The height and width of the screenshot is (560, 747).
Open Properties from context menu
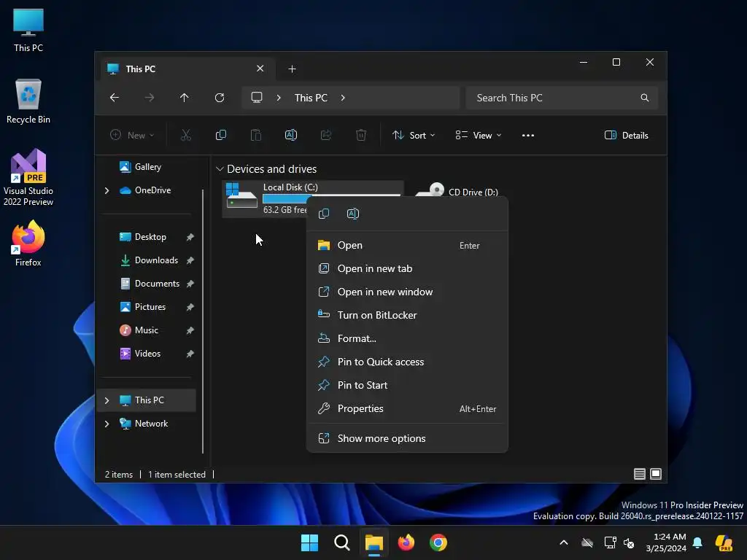click(x=407, y=408)
